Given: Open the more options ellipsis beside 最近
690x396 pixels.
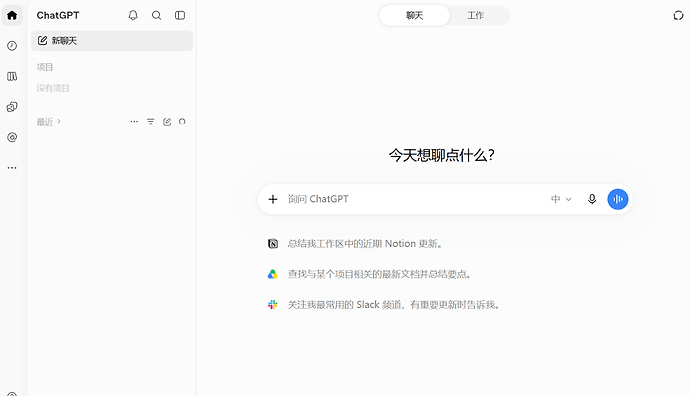Looking at the screenshot, I should point(134,121).
